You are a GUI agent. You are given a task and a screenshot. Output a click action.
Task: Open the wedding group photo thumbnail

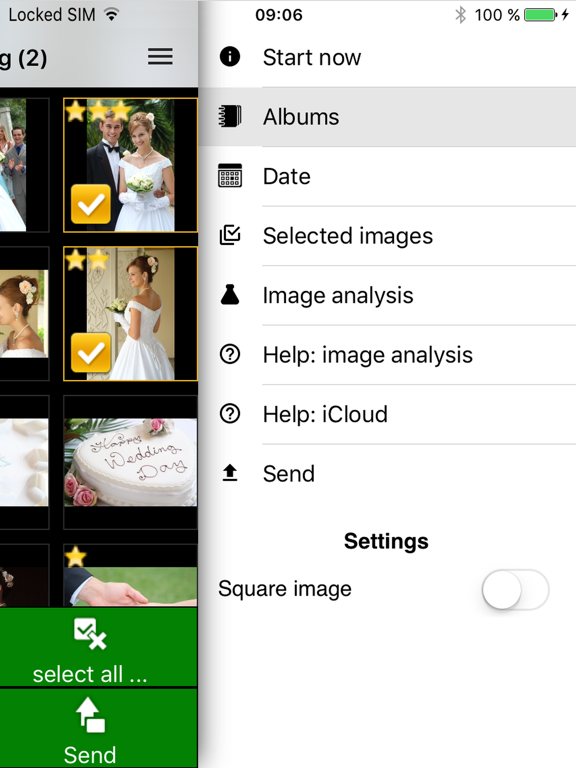point(24,165)
